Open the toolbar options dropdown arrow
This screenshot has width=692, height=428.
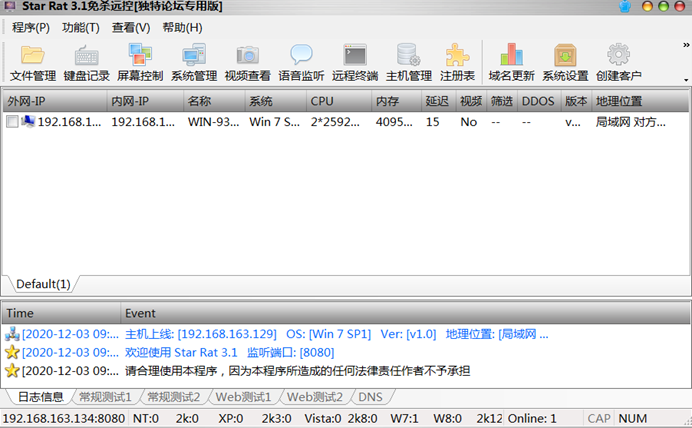pos(686,80)
